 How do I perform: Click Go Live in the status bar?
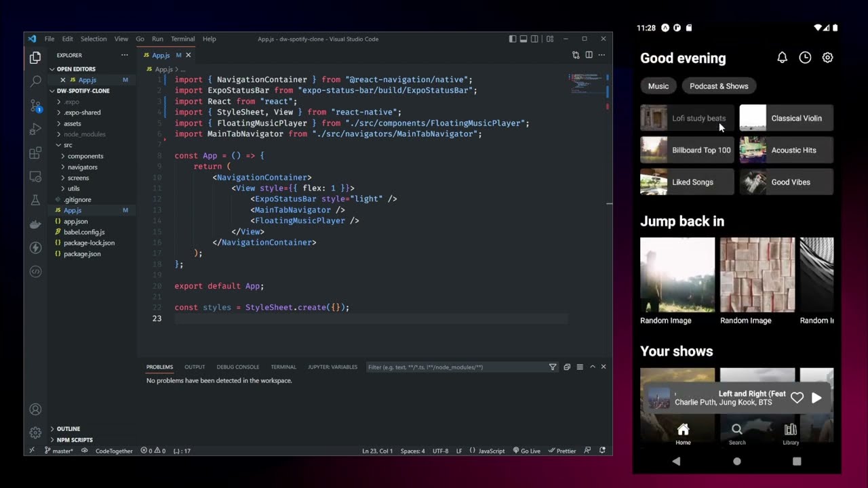click(x=527, y=451)
